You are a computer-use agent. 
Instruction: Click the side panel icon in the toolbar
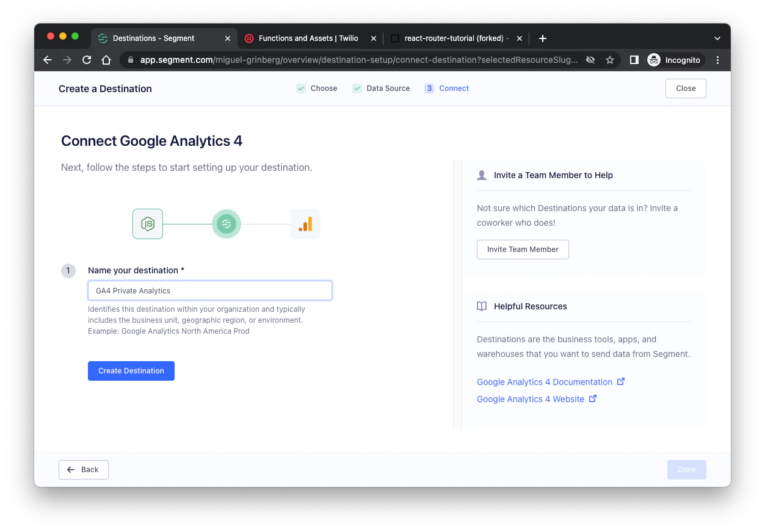coord(634,60)
